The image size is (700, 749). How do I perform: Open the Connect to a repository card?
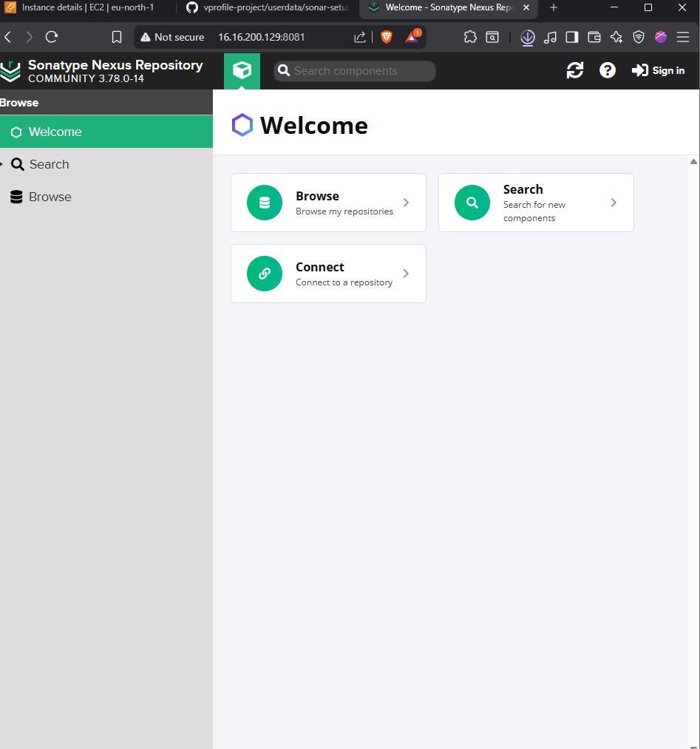coord(328,274)
